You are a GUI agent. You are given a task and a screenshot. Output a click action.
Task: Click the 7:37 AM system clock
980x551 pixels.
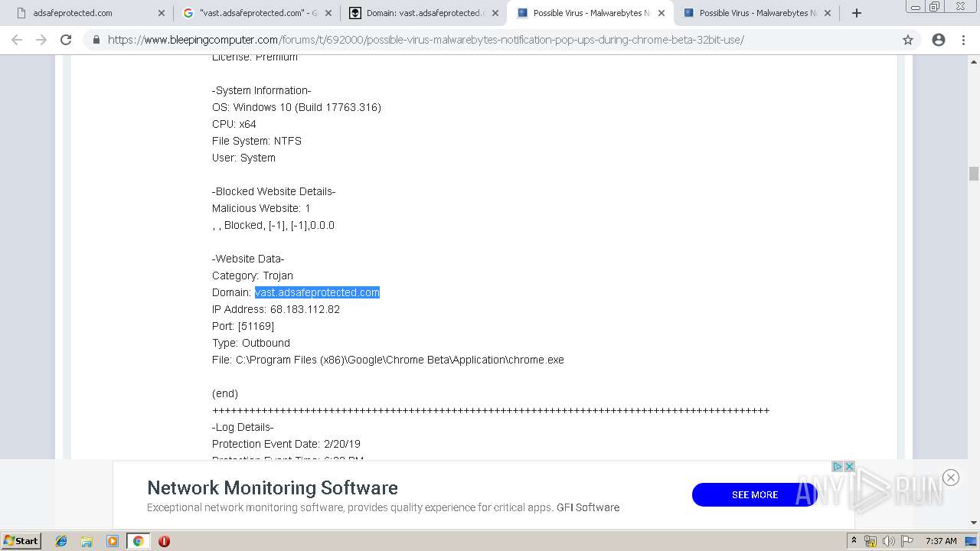tap(941, 541)
